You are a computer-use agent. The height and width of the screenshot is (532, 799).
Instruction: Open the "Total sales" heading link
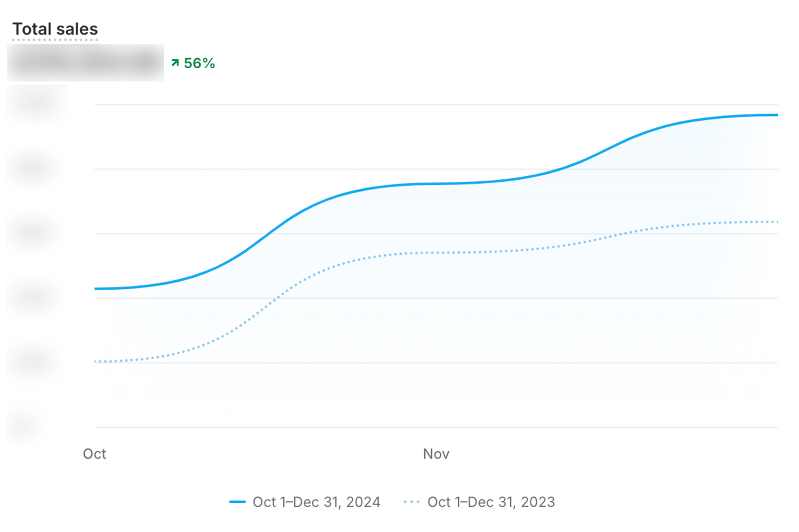coord(55,29)
